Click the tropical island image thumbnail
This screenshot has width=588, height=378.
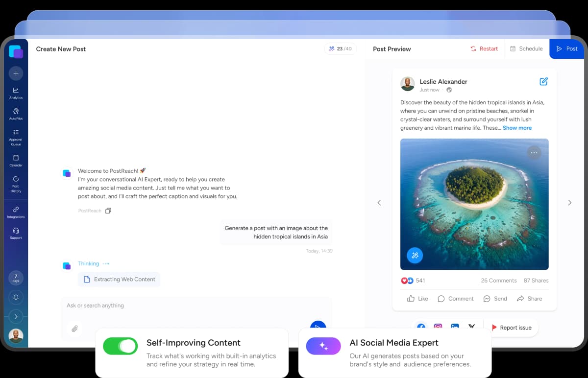pos(474,204)
